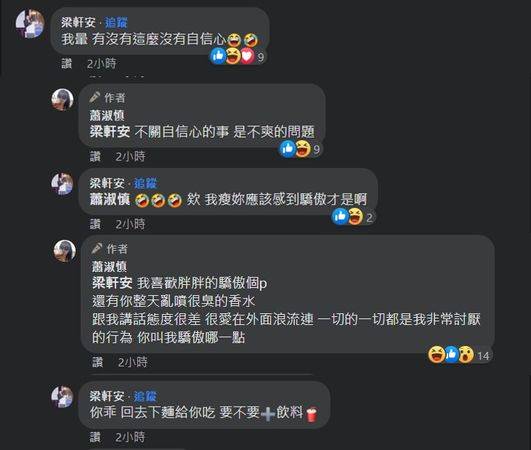Open 蕭淑慎 author name in first reply

pos(107,115)
